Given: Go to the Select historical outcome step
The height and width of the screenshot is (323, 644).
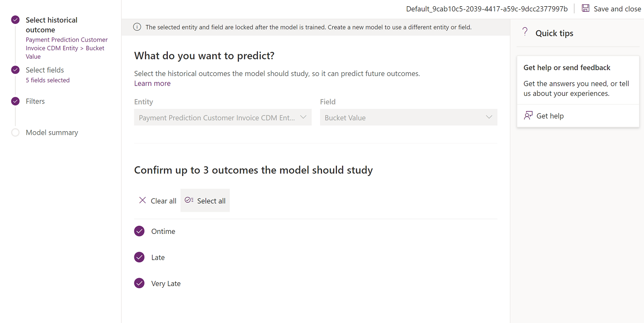Looking at the screenshot, I should (x=52, y=25).
